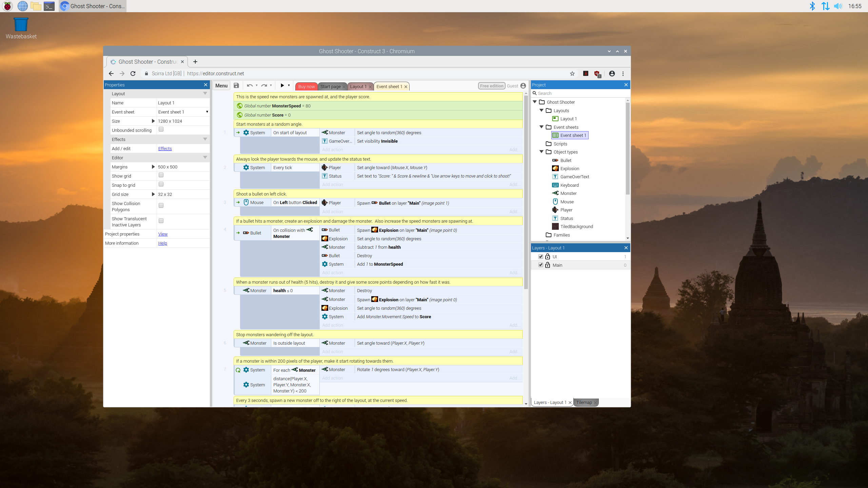Screen dimensions: 868x488
Task: Expand the Margins property arrow
Action: tap(153, 167)
